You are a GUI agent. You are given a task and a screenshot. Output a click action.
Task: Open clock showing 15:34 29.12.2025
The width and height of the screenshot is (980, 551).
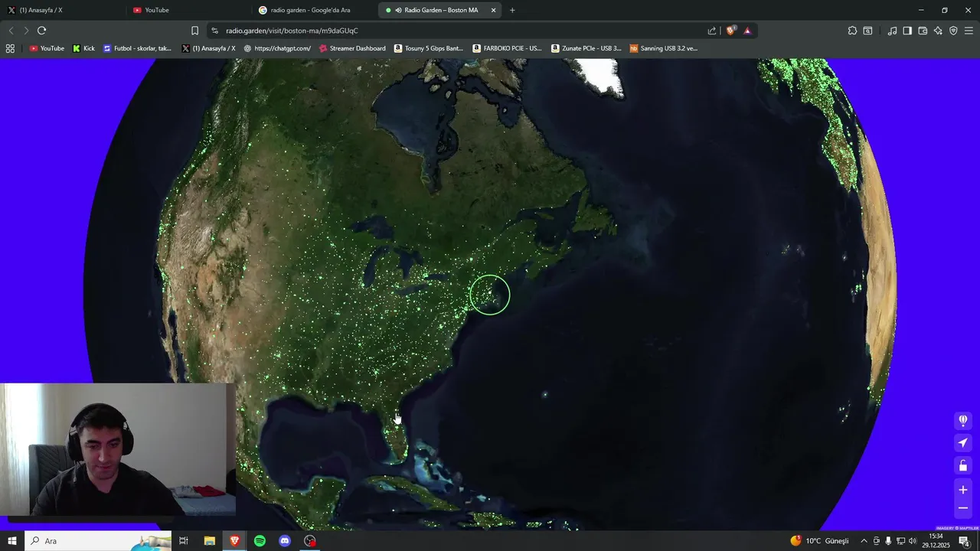[x=936, y=541]
